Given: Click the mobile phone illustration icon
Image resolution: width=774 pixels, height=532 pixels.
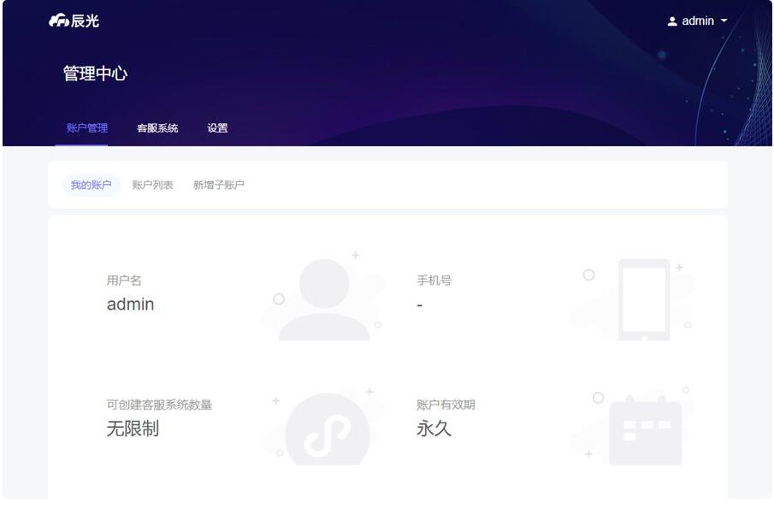Looking at the screenshot, I should click(644, 299).
